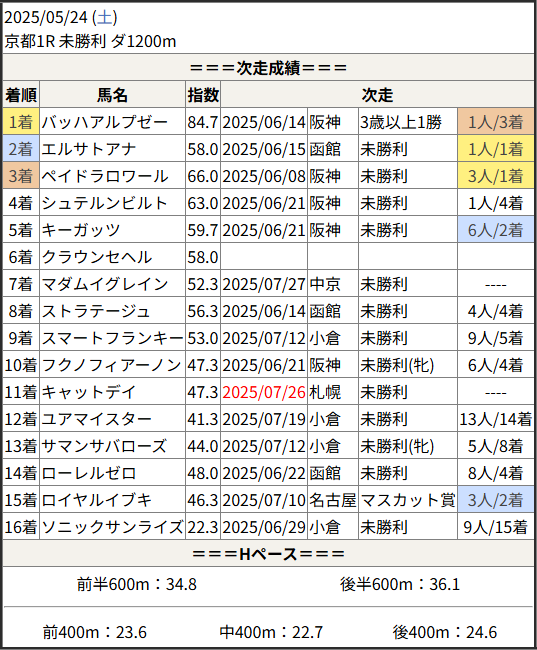Click the Hペース section heading
The width and height of the screenshot is (537, 650).
[x=268, y=553]
